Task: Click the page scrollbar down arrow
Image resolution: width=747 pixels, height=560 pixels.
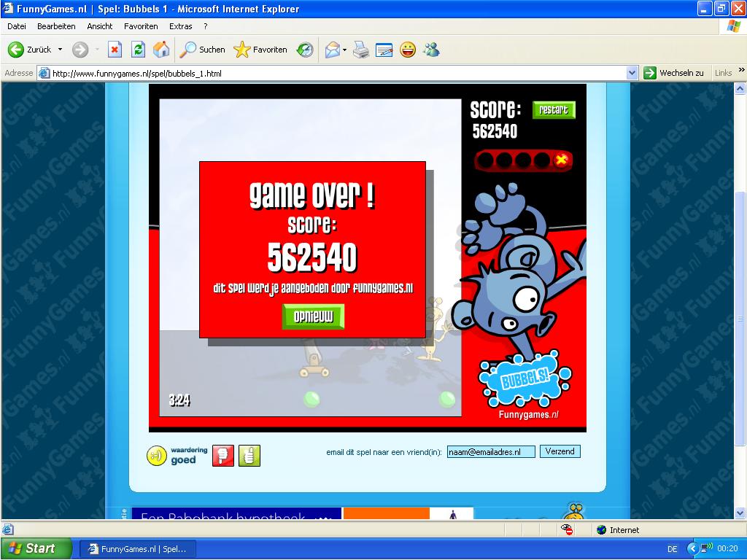Action: point(740,513)
